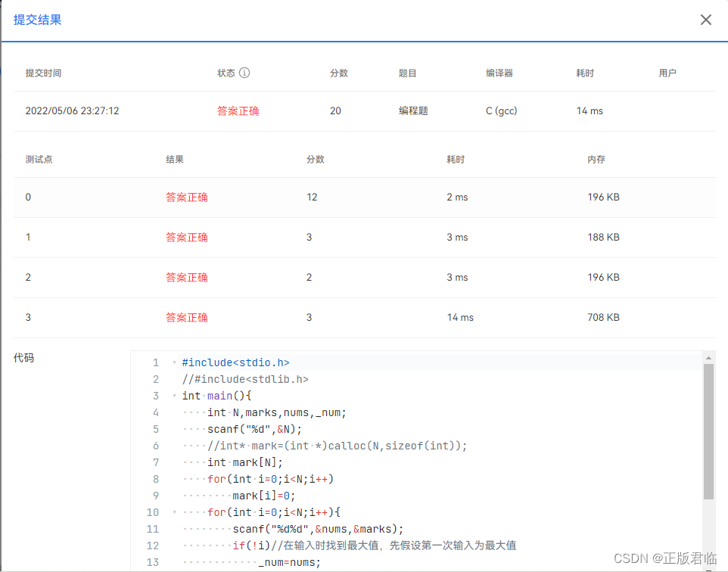This screenshot has height=572, width=728.
Task: Click the 答案正确 result for test point 1
Action: [187, 238]
